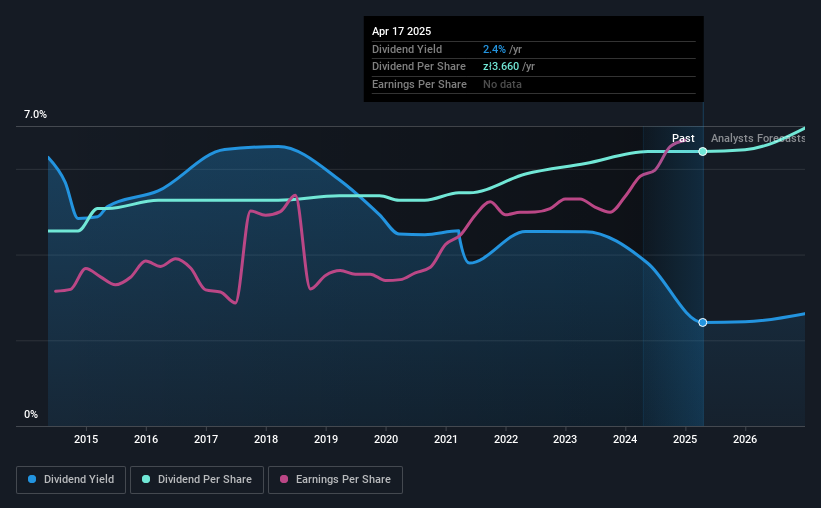Click the 2021 x-axis label

446,439
